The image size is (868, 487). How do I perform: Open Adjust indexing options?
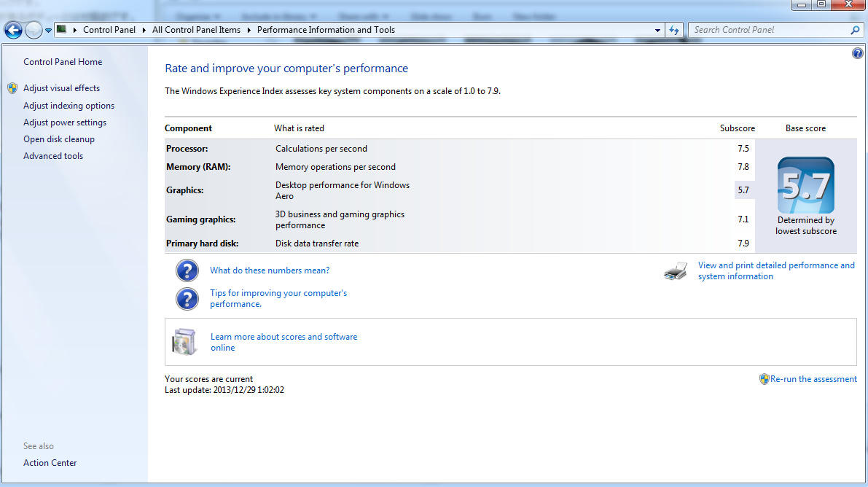(x=69, y=106)
